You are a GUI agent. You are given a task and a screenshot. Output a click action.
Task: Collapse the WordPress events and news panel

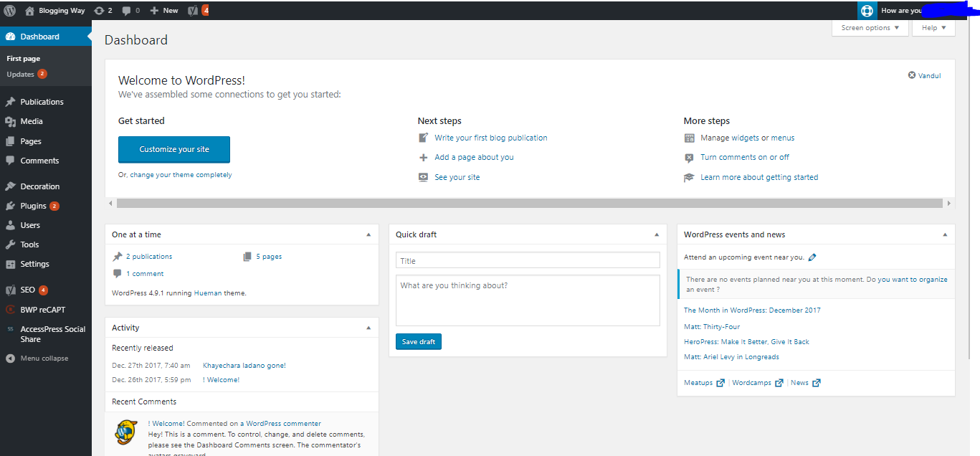[945, 234]
